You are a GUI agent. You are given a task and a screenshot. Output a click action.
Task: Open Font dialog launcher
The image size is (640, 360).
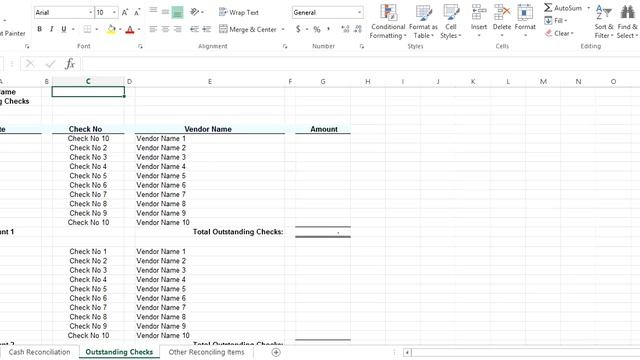pyautogui.click(x=140, y=47)
